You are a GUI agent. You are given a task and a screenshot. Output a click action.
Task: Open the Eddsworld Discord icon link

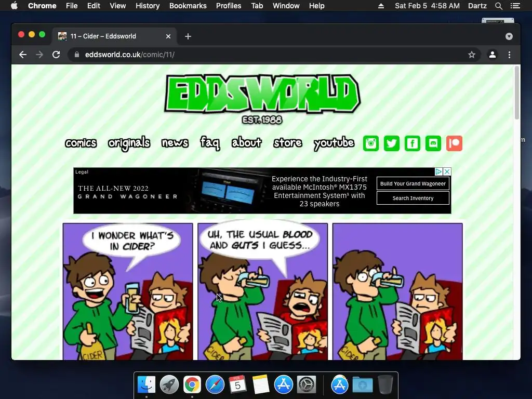(433, 143)
